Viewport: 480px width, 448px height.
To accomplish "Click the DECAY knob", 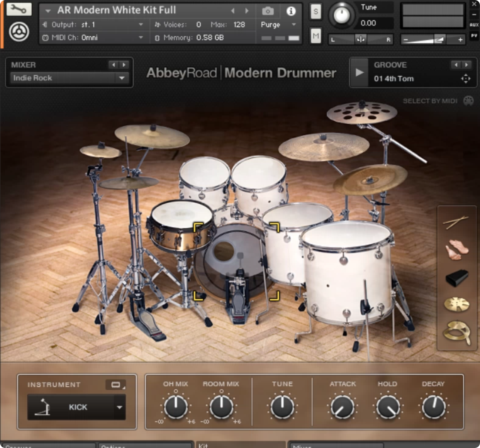I will point(433,407).
